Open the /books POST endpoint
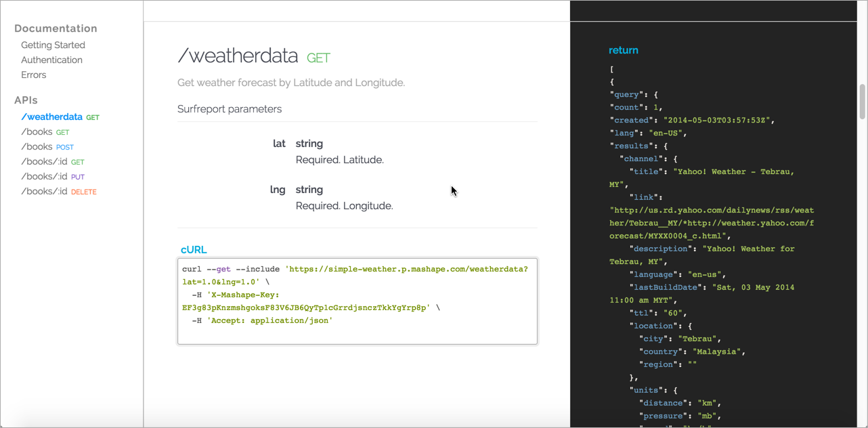 coord(47,147)
